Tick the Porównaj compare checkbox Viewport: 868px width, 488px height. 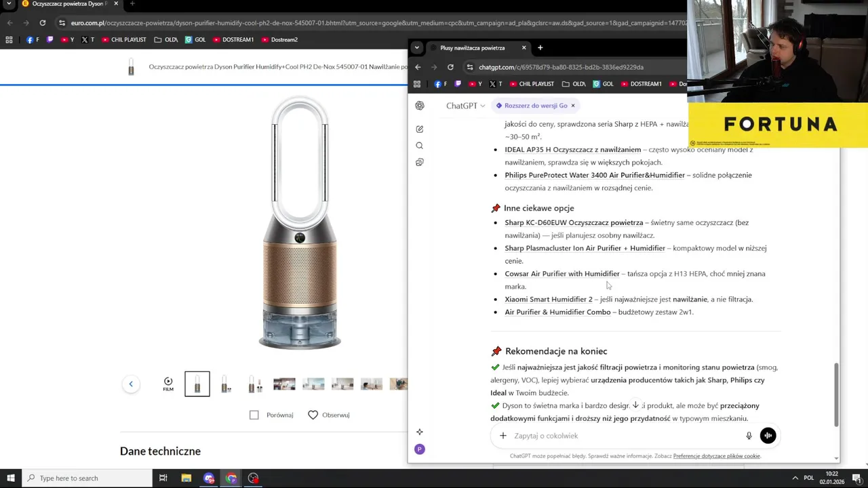[254, 415]
